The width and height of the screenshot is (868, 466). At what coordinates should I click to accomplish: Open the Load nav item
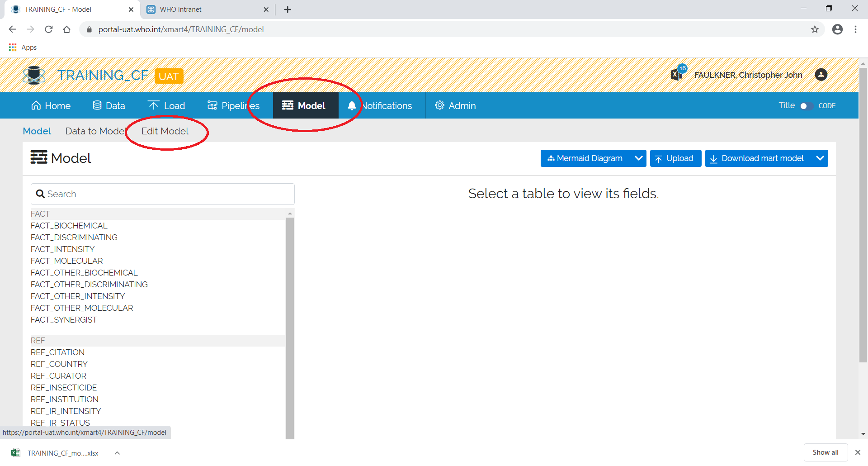167,106
